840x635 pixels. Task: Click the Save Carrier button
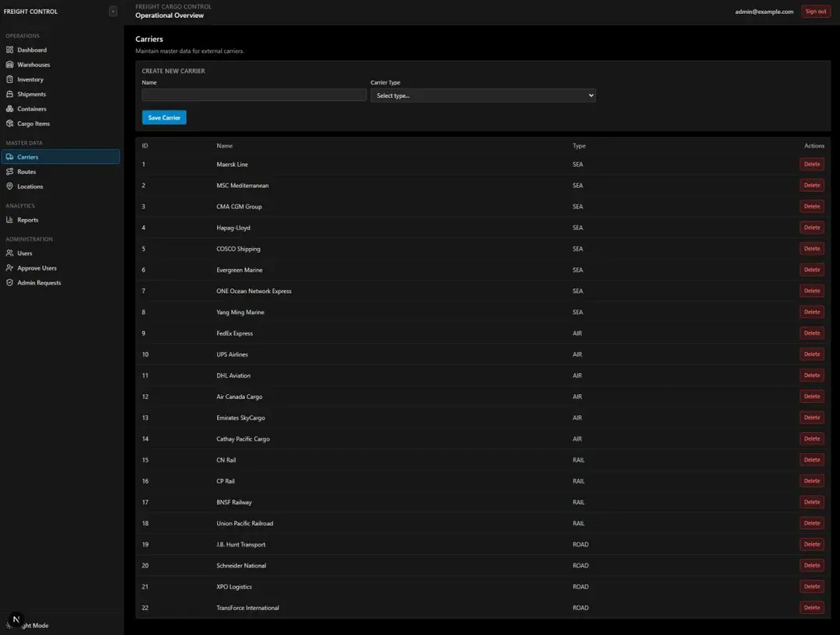164,117
